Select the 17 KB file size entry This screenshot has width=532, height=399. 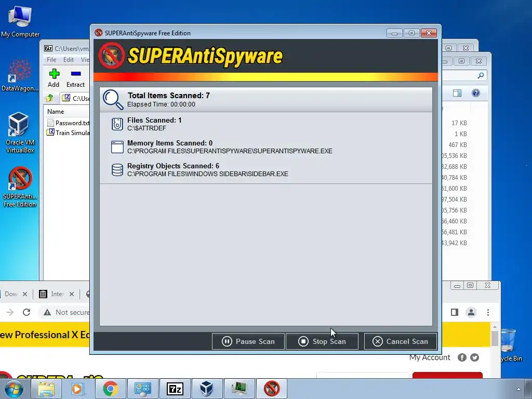point(459,123)
